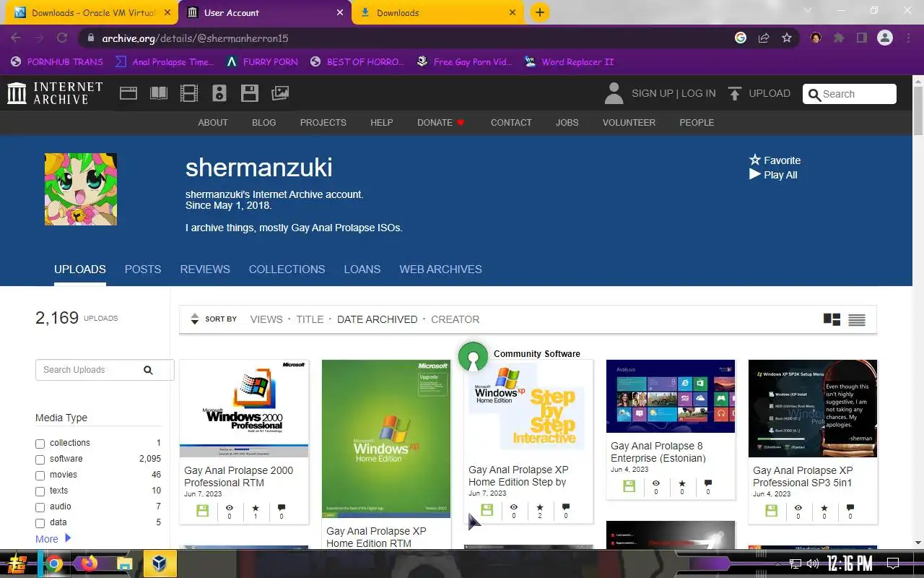Open the Images icon in Archive navbar

[280, 93]
